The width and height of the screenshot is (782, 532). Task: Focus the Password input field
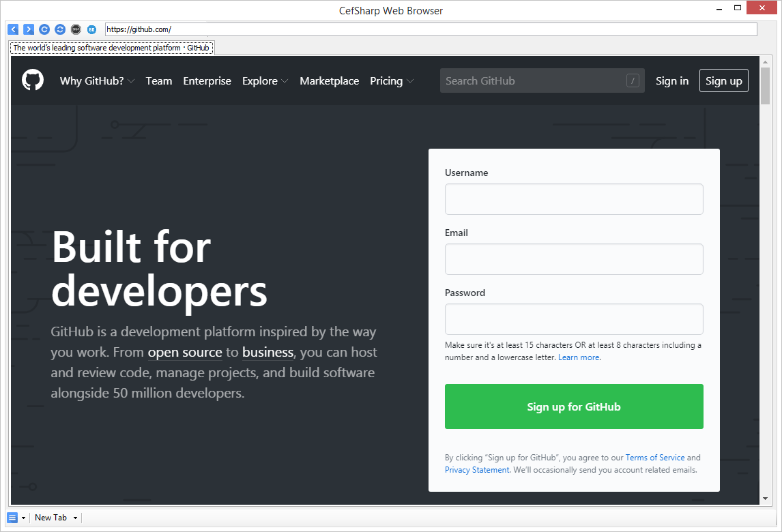pyautogui.click(x=574, y=319)
